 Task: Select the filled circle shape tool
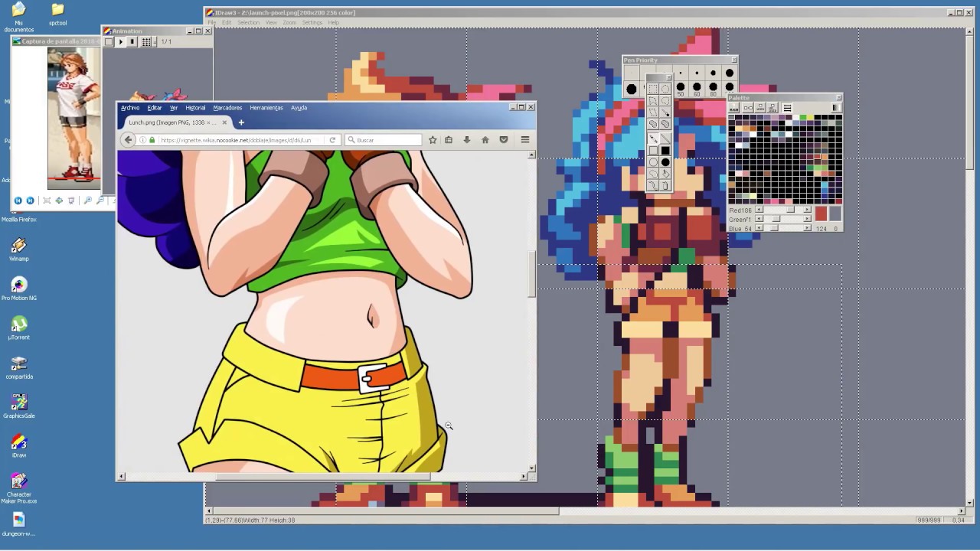[x=665, y=162]
